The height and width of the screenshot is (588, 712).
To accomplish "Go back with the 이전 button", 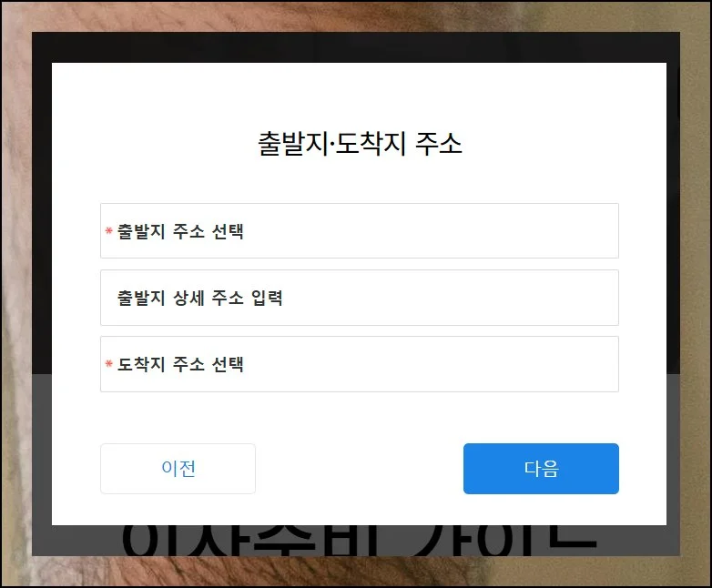I will (x=178, y=469).
